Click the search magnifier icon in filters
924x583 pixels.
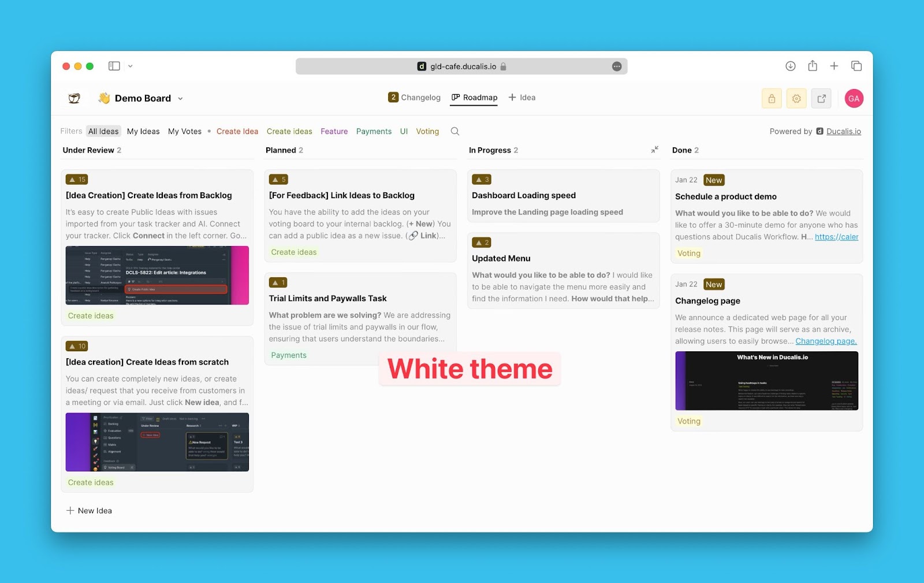pyautogui.click(x=455, y=131)
